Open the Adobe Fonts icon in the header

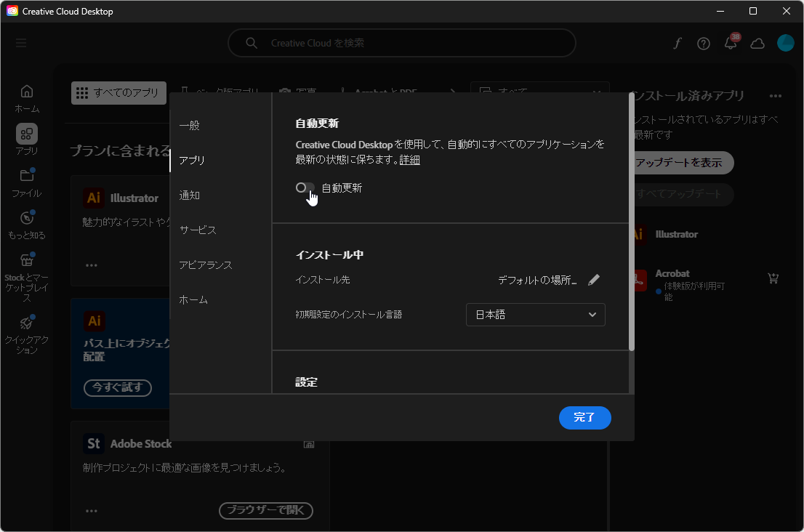(677, 44)
